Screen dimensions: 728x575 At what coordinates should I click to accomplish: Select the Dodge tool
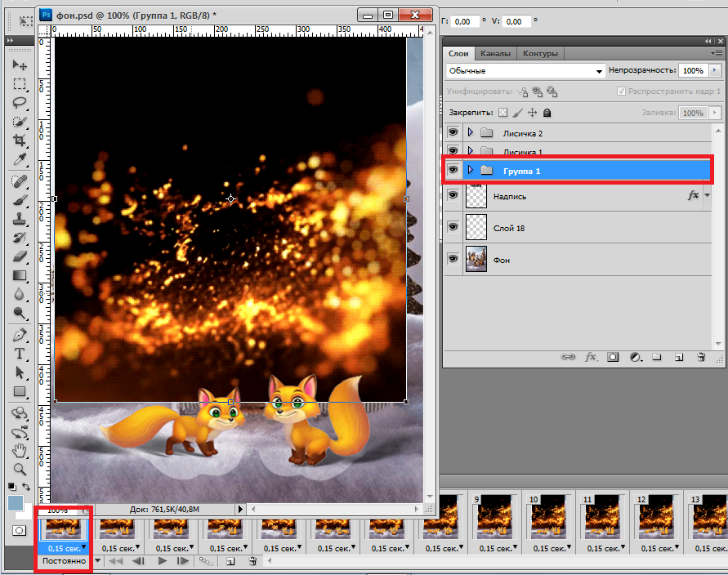coord(19,313)
